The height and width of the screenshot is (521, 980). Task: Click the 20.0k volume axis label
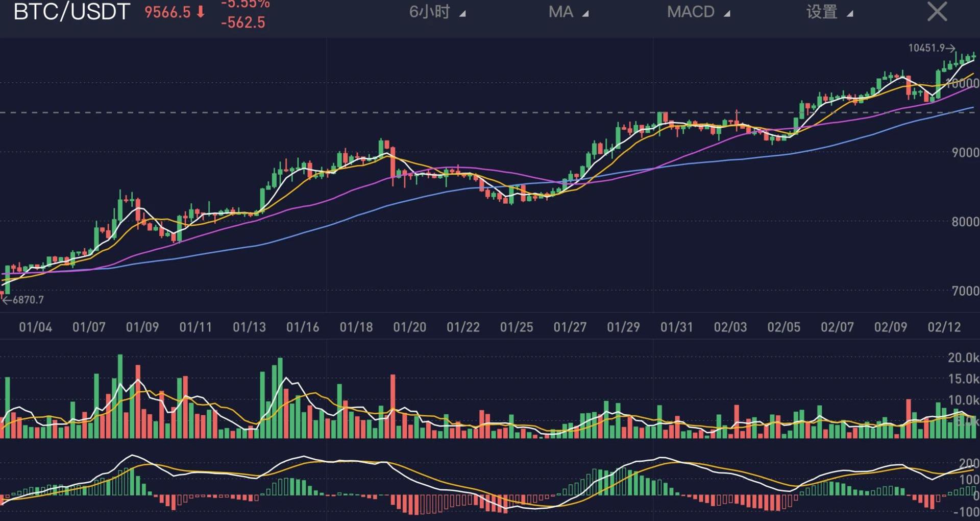pos(963,358)
